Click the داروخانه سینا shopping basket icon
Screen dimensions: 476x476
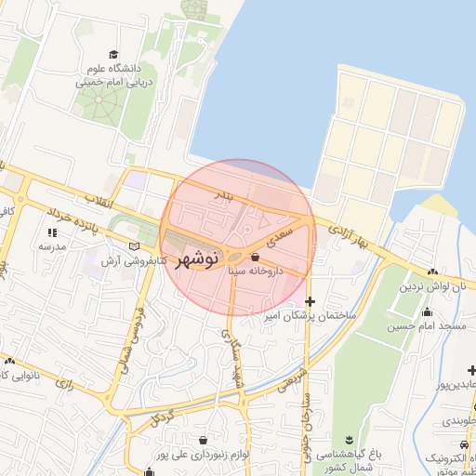click(x=255, y=257)
